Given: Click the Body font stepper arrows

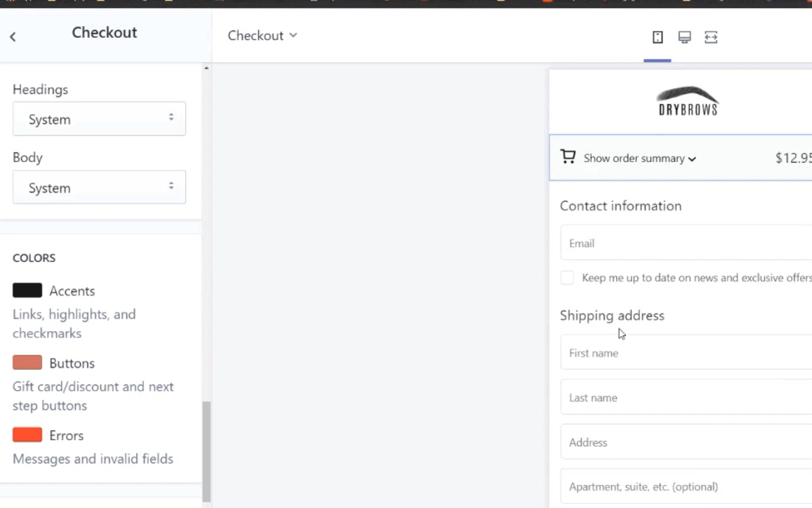Looking at the screenshot, I should coord(171,187).
